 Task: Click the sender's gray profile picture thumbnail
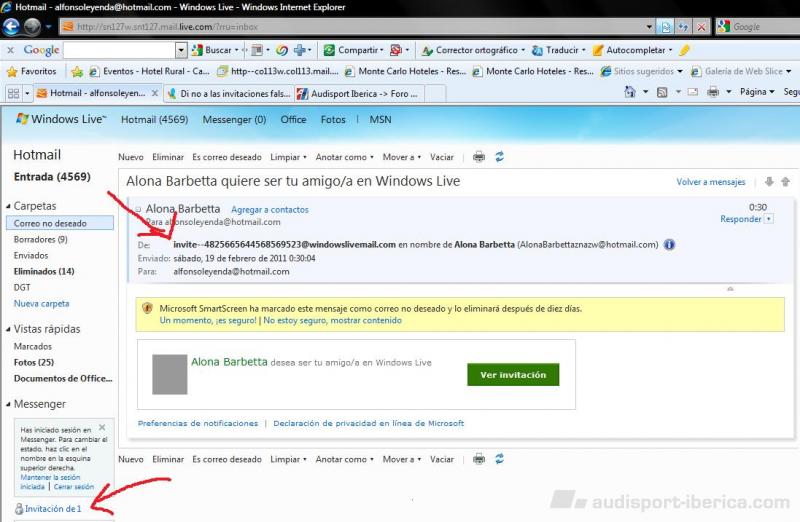click(169, 375)
